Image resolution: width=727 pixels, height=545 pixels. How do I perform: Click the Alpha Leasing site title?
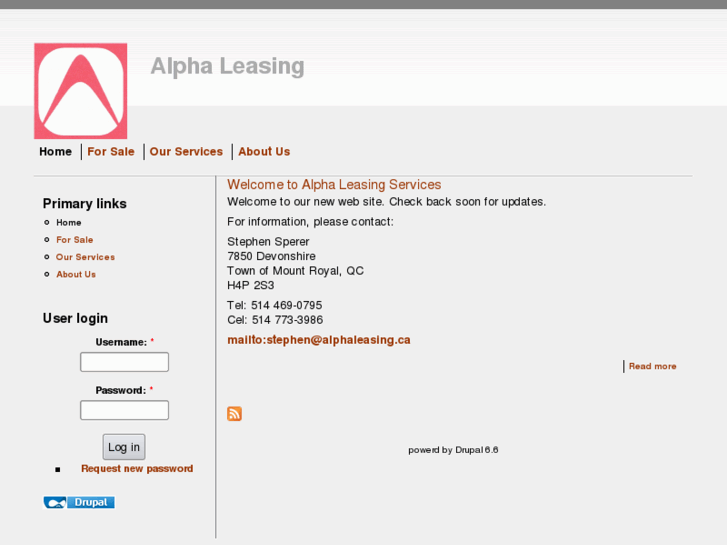coord(227,66)
